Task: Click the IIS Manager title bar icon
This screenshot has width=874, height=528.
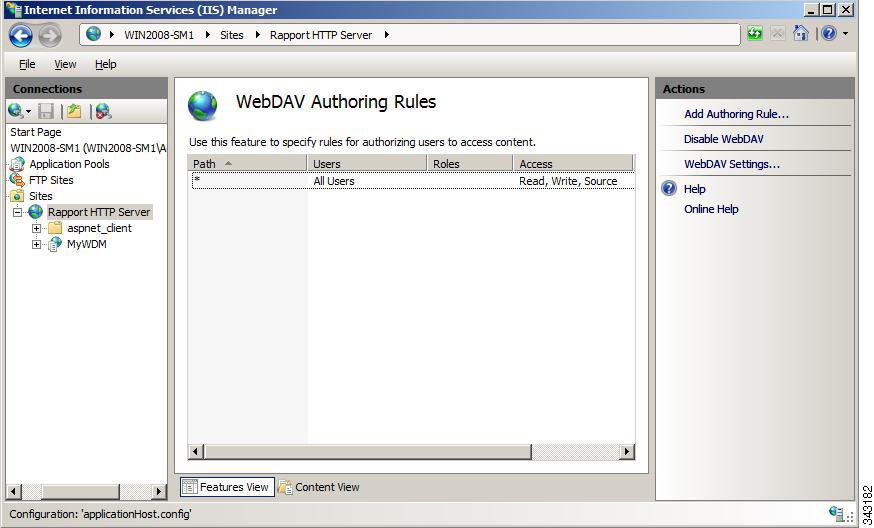Action: tap(13, 9)
